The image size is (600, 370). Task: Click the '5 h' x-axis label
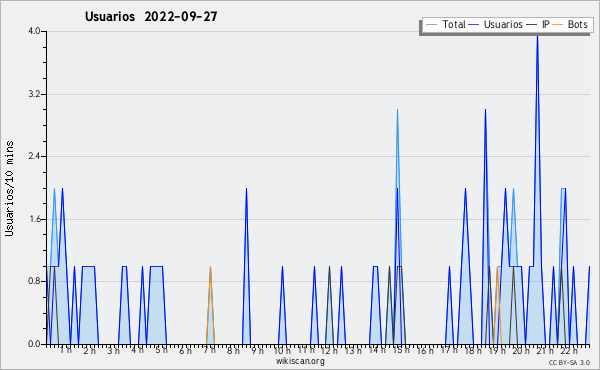(x=161, y=350)
